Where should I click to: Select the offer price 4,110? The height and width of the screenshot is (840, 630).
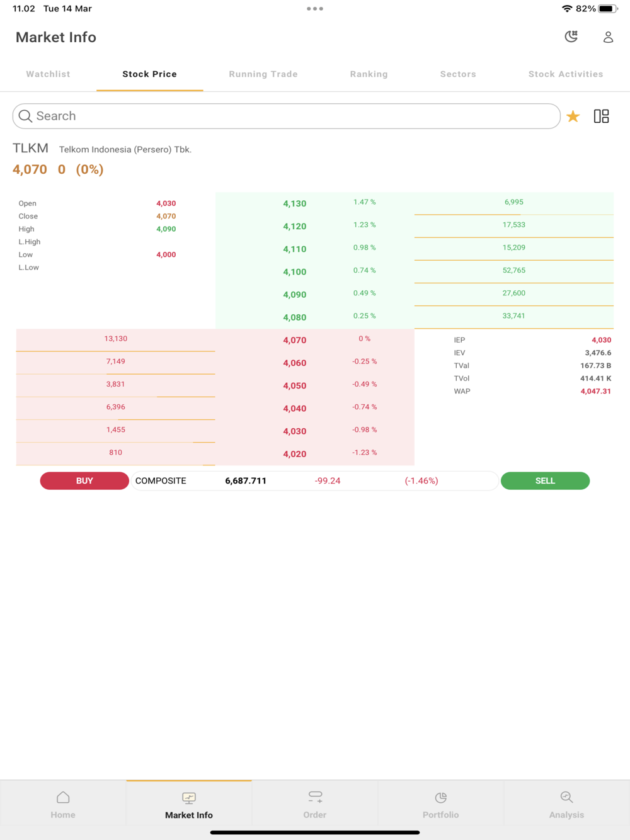tap(295, 249)
